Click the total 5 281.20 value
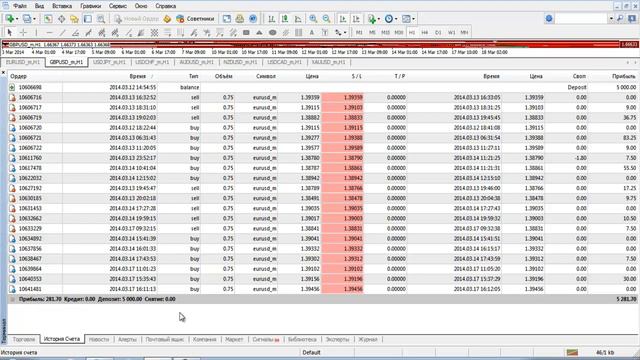The width and height of the screenshot is (640, 360). pyautogui.click(x=626, y=299)
